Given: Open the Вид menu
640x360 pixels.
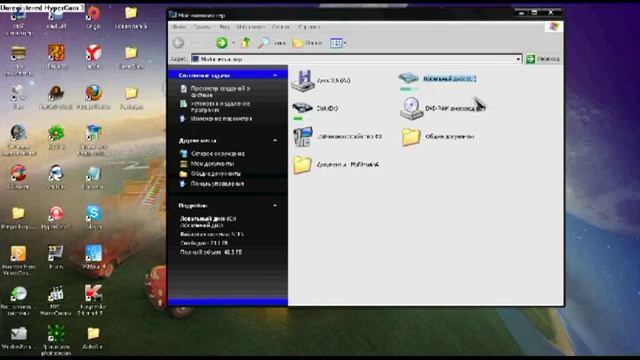Looking at the screenshot, I should pos(224,27).
